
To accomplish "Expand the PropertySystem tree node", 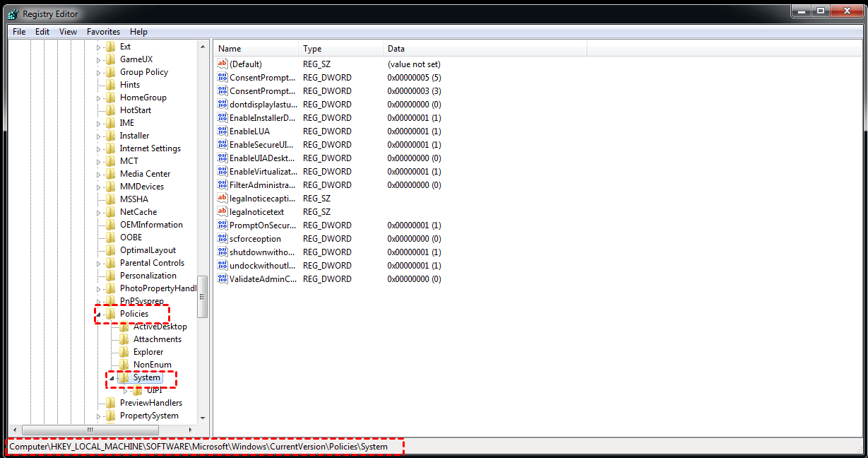I will [x=99, y=416].
